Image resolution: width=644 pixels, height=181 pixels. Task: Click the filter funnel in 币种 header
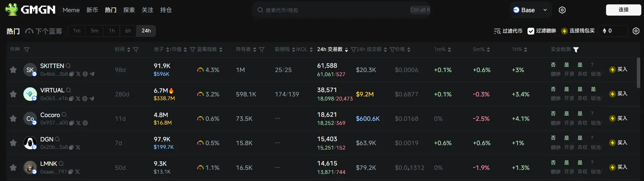pyautogui.click(x=27, y=49)
